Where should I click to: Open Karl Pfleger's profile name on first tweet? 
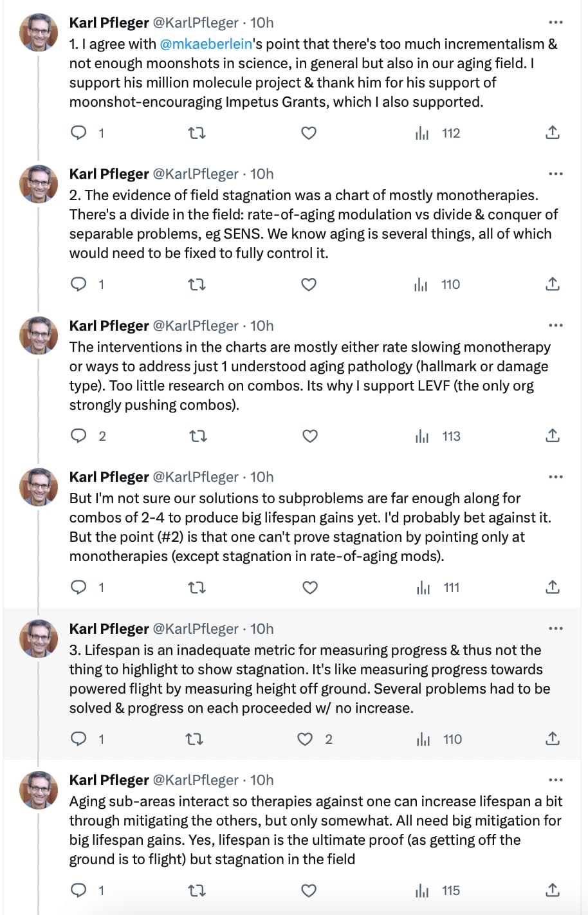point(109,23)
